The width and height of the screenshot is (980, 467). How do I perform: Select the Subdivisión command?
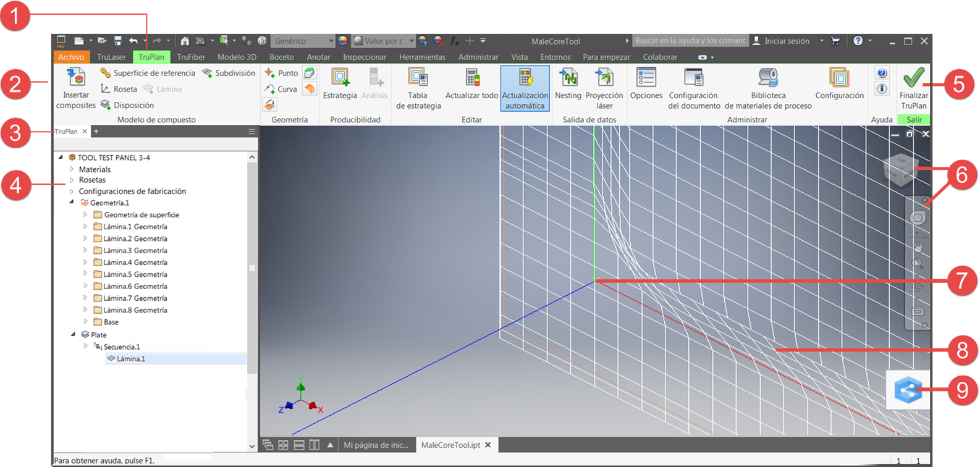click(229, 73)
